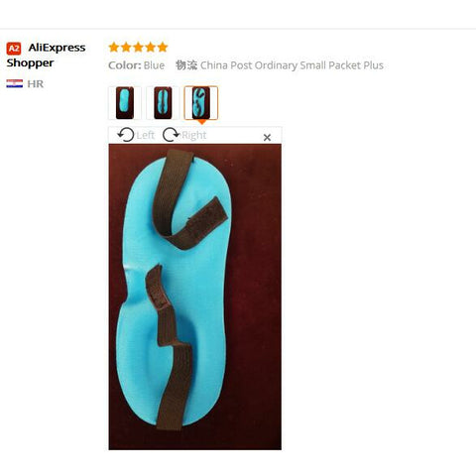Click the counterclockwise rotate arrow icon
476x476 pixels.
click(126, 135)
